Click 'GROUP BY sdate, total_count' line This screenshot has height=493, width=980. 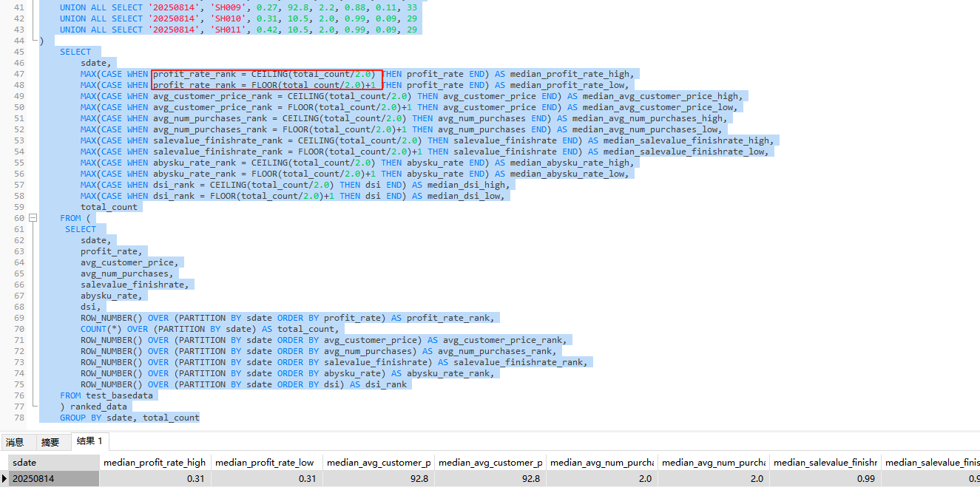129,418
